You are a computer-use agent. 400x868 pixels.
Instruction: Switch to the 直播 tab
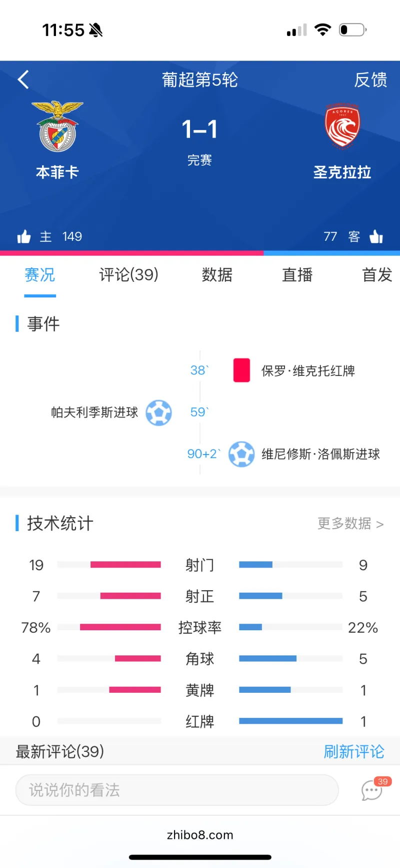[x=297, y=275]
